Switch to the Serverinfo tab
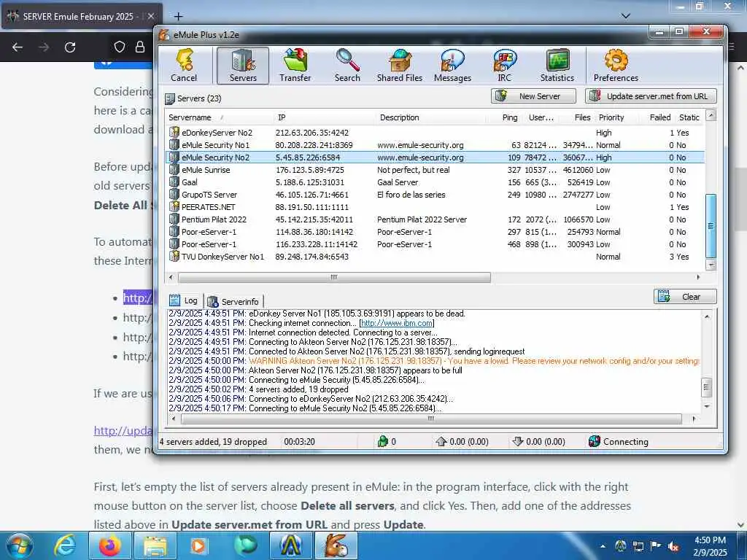Viewport: 747px width, 560px height. [234, 301]
